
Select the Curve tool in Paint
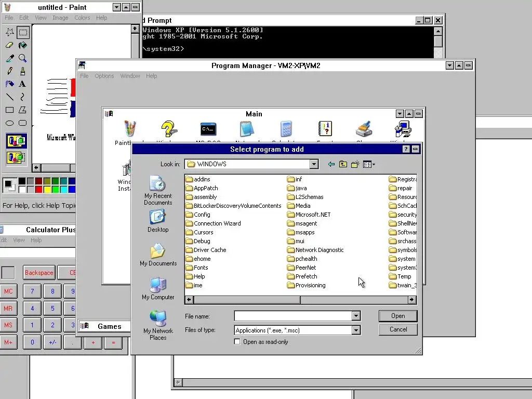coord(23,97)
